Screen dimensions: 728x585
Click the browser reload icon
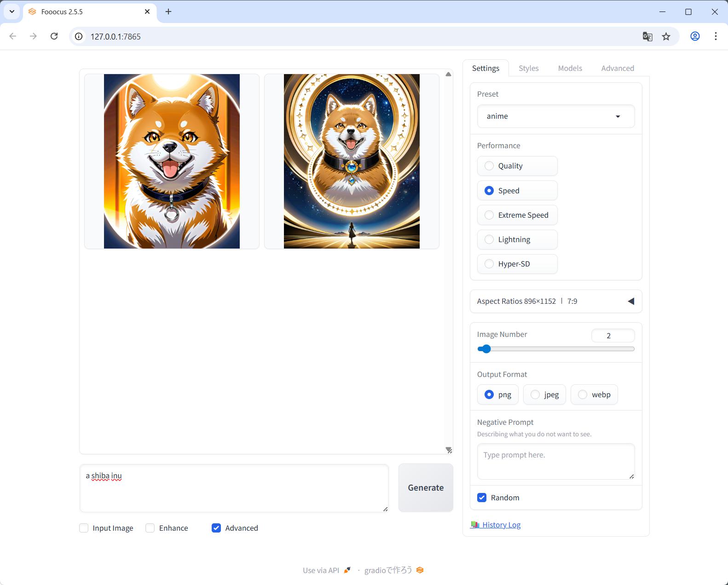click(x=54, y=36)
